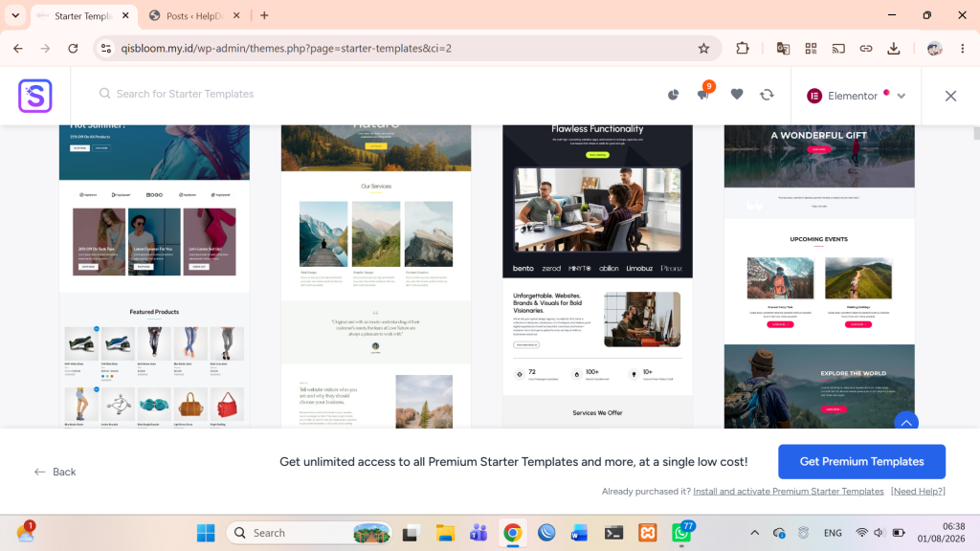Open File Explorer from taskbar
Image resolution: width=980 pixels, height=551 pixels.
(445, 533)
